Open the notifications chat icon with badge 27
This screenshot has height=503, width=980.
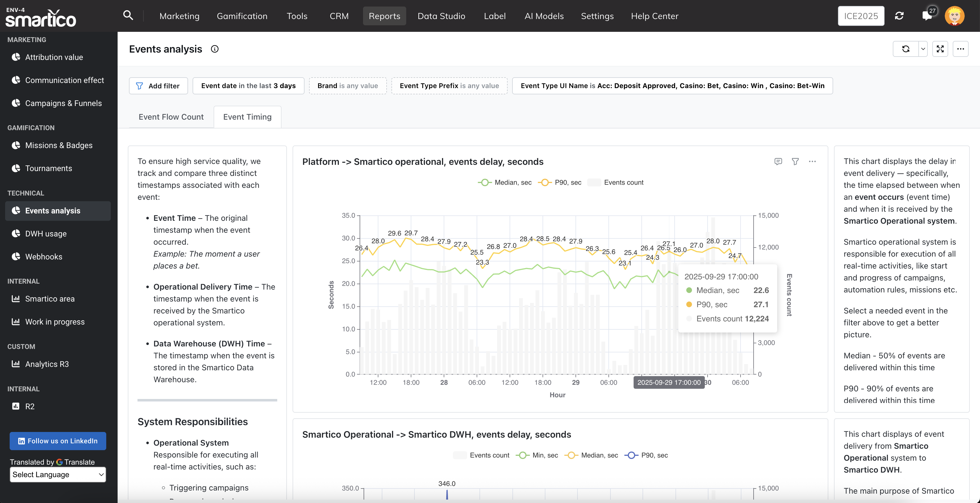tap(927, 16)
